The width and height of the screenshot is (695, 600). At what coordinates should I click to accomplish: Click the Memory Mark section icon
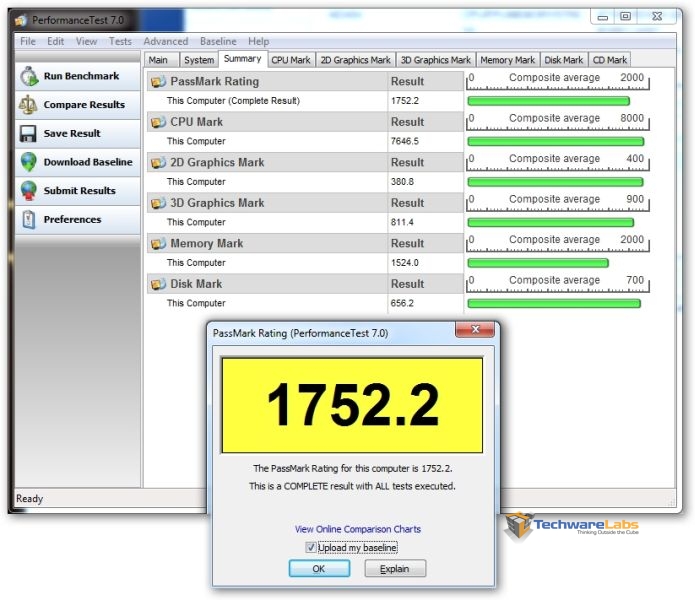click(x=158, y=244)
